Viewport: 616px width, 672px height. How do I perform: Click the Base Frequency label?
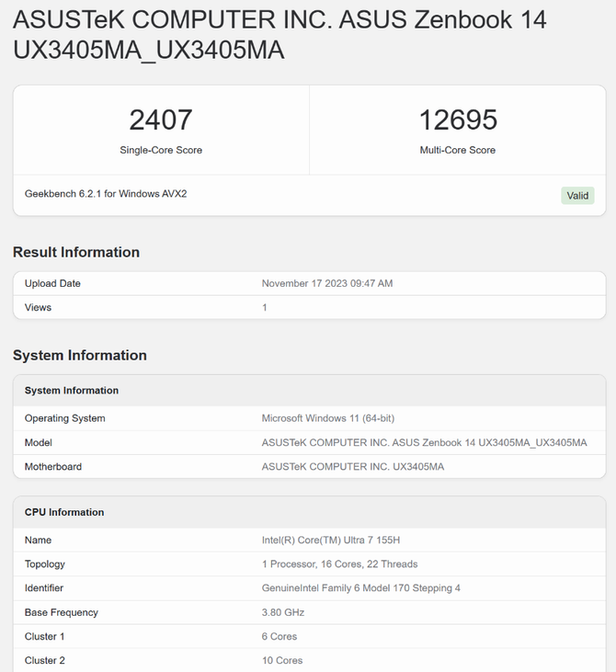click(x=62, y=612)
